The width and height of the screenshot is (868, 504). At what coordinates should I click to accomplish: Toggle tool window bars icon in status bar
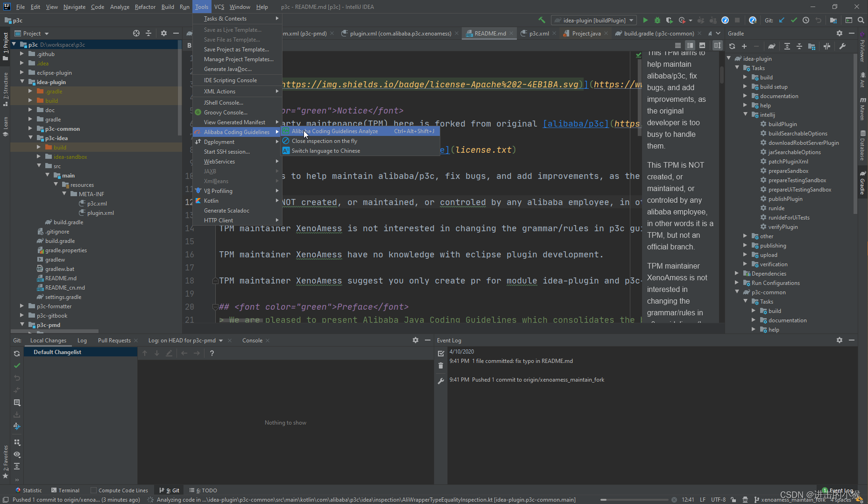[6, 499]
